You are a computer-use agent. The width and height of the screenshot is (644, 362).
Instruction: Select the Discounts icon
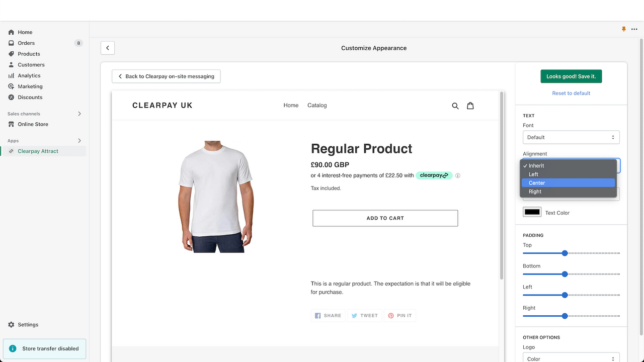[11, 97]
